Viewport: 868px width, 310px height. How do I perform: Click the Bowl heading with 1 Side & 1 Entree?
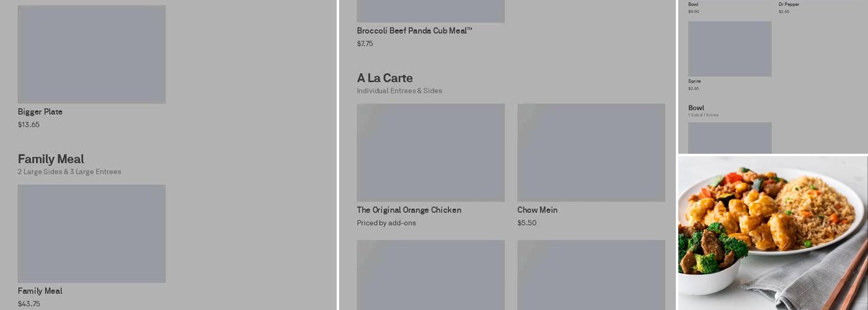tap(696, 108)
